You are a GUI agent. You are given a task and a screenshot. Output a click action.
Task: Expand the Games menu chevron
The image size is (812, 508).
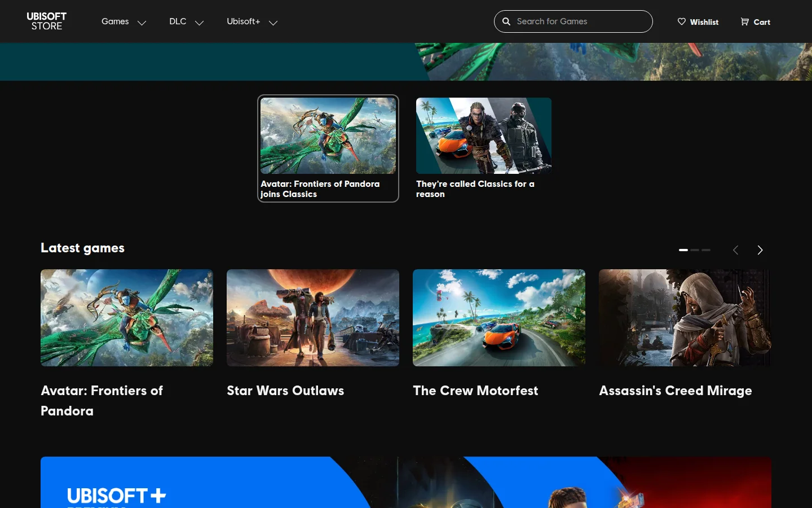click(x=142, y=23)
